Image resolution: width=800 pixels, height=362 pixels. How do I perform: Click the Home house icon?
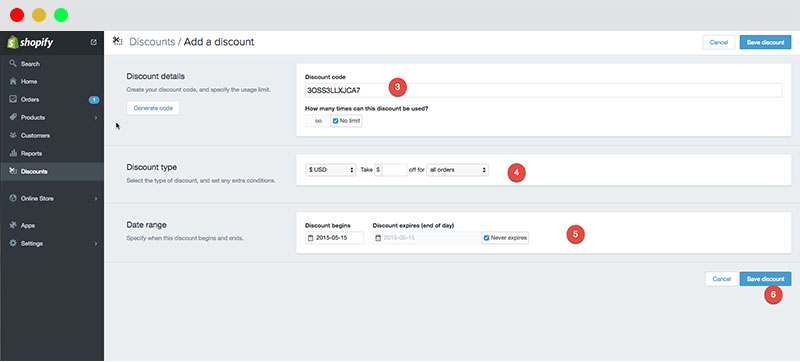coord(13,82)
